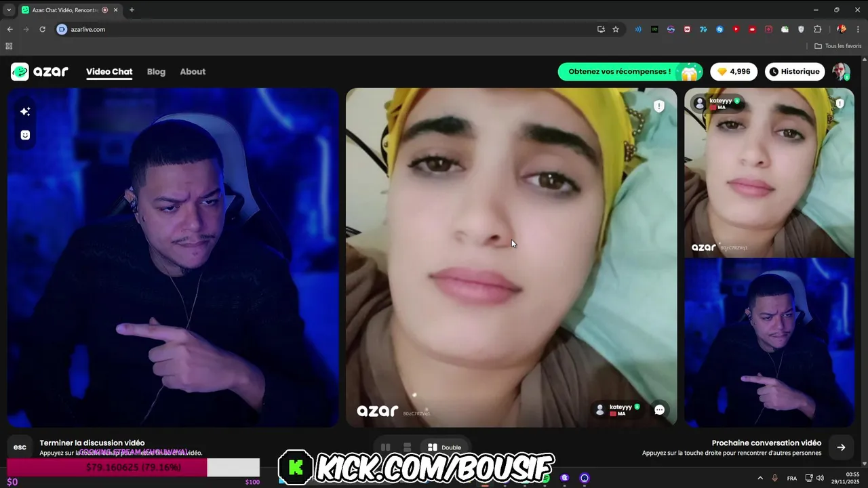Select the small partner video thumbnail
The width and height of the screenshot is (868, 488).
(769, 173)
